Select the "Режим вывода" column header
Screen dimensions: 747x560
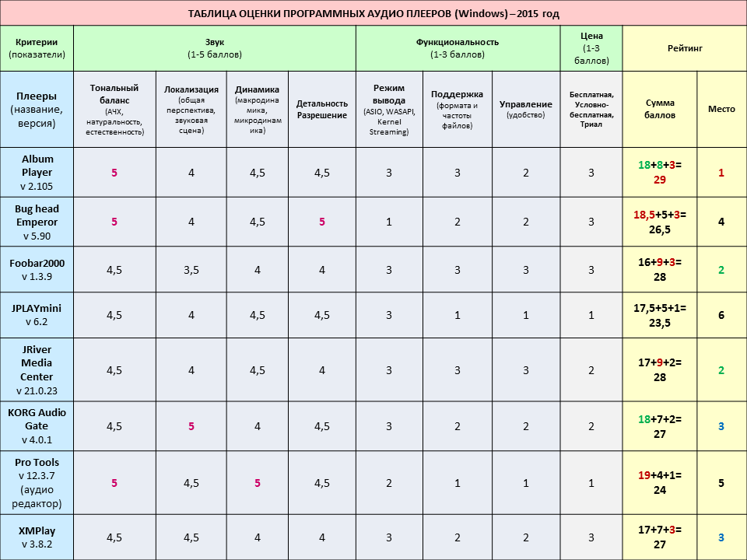coord(389,109)
